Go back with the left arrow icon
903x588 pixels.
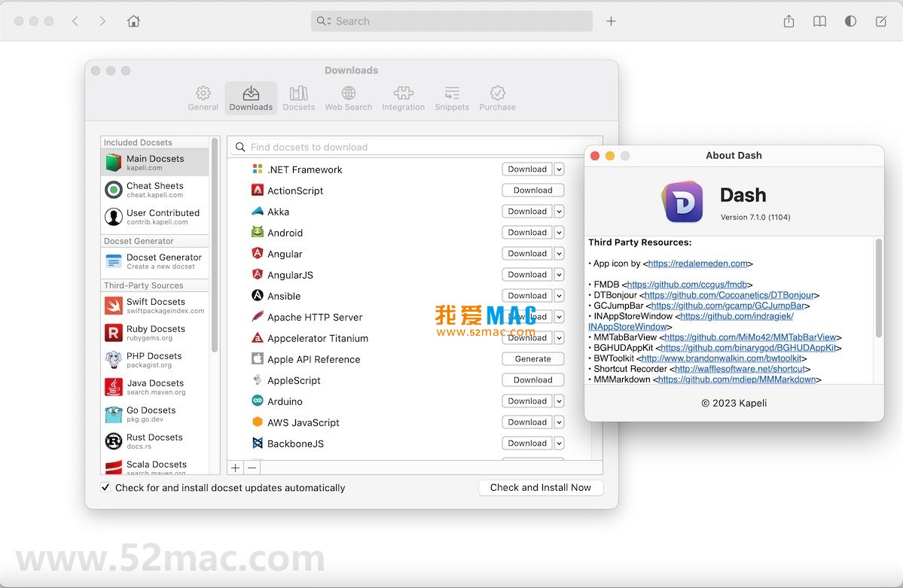point(75,21)
